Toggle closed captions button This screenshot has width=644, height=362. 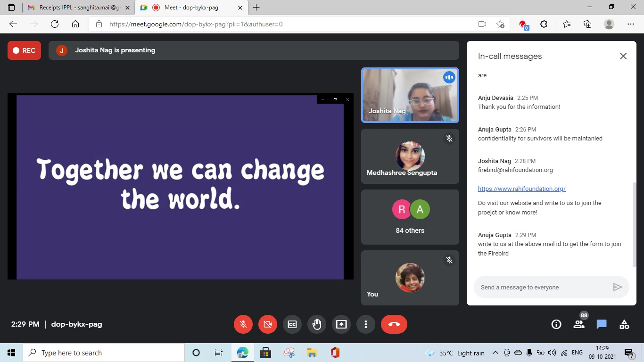click(x=292, y=324)
